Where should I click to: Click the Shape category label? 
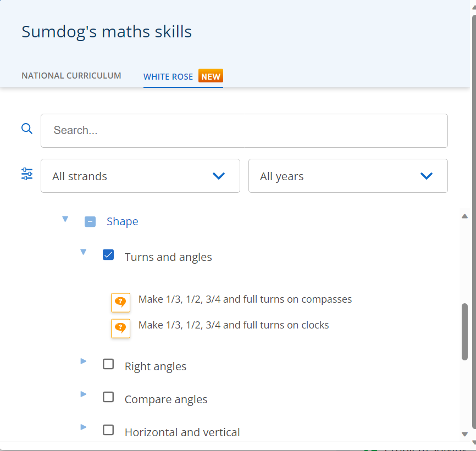[123, 221]
